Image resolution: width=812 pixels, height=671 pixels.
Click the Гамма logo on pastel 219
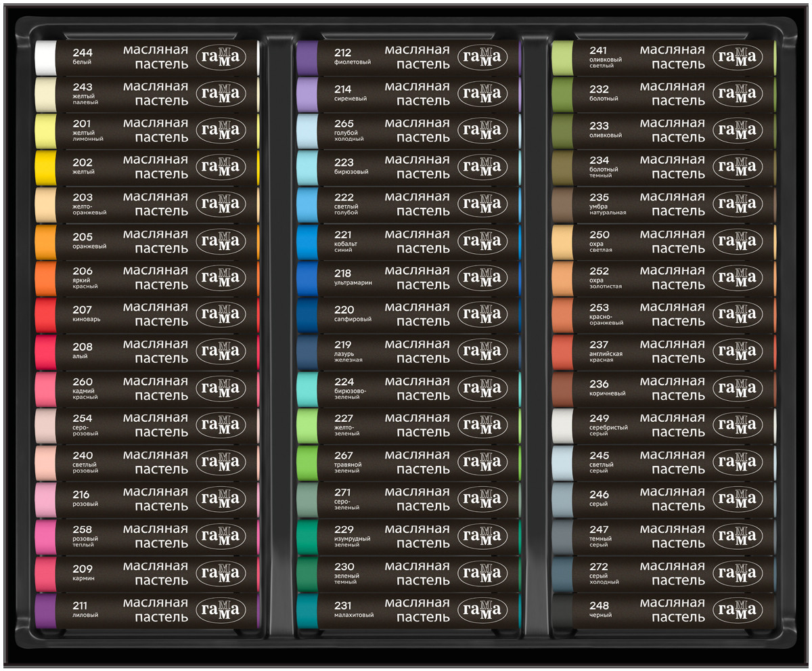482,351
